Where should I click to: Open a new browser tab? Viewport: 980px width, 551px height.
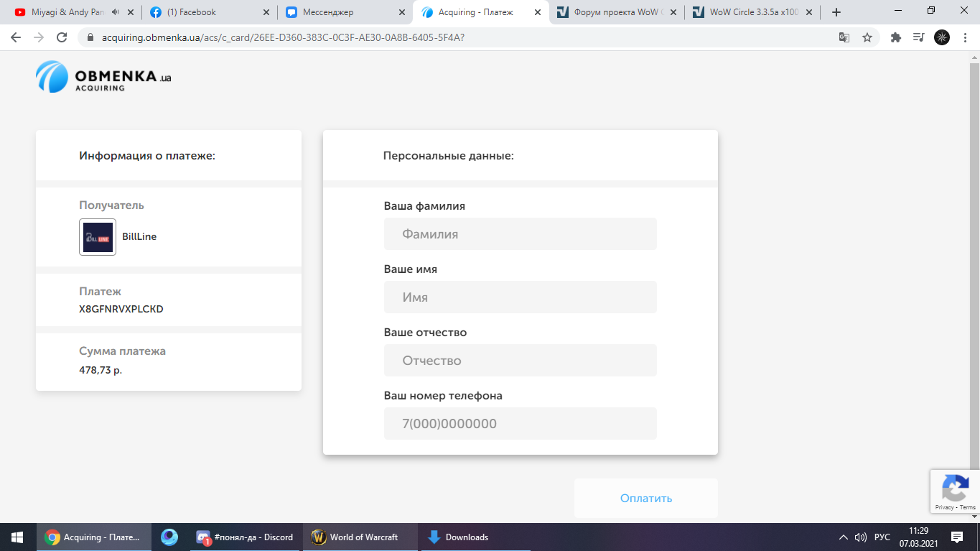click(836, 12)
